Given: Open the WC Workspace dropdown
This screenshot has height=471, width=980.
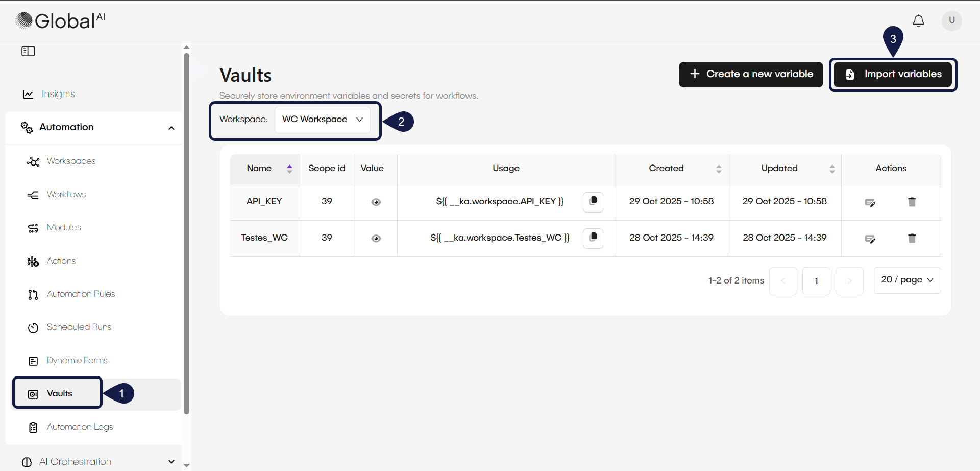Looking at the screenshot, I should pyautogui.click(x=322, y=120).
